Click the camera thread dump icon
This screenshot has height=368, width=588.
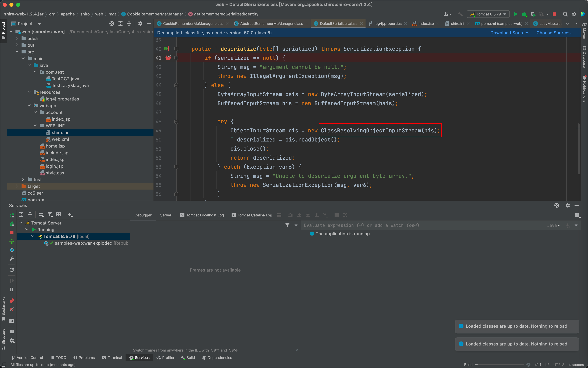[12, 321]
